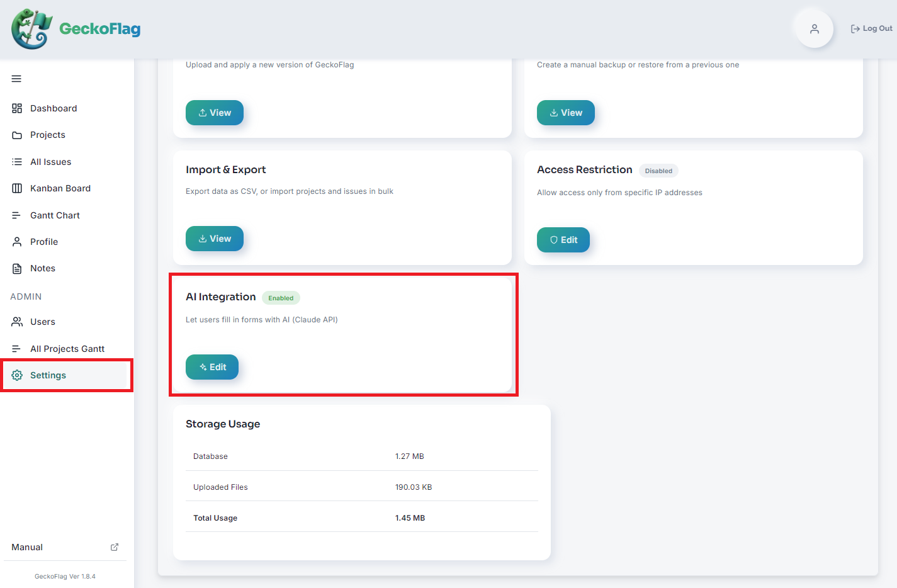Click the Manual external-link icon
This screenshot has width=897, height=588.
pyautogui.click(x=115, y=547)
